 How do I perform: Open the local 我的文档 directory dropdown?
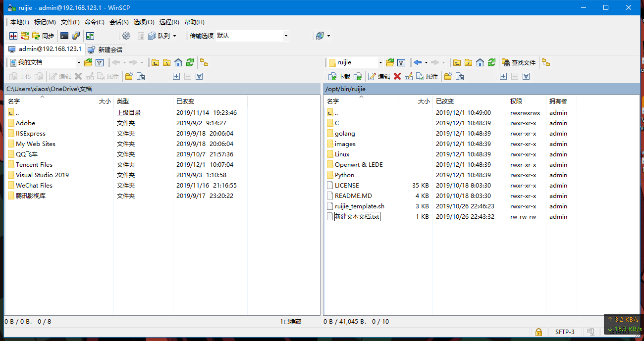[x=79, y=62]
